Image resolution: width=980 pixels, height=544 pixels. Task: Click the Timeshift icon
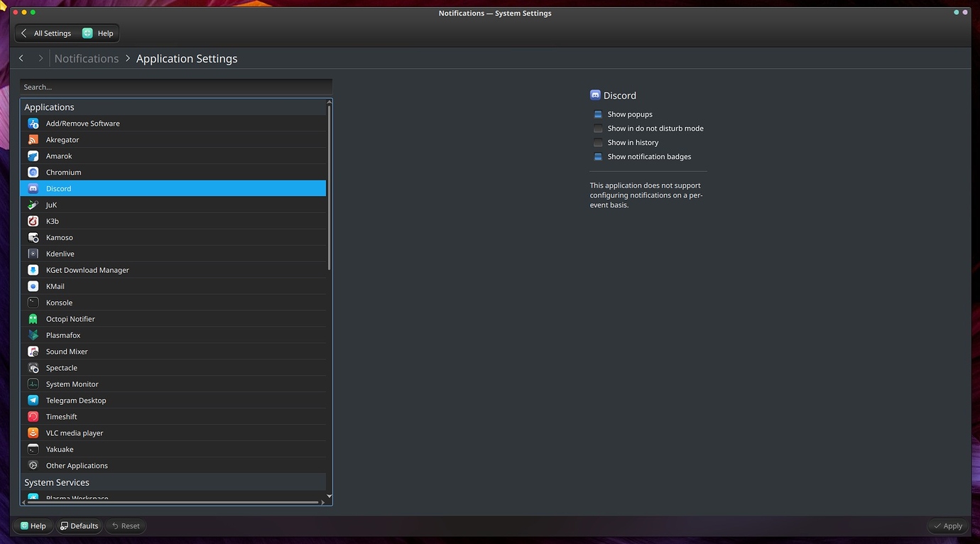tap(33, 418)
